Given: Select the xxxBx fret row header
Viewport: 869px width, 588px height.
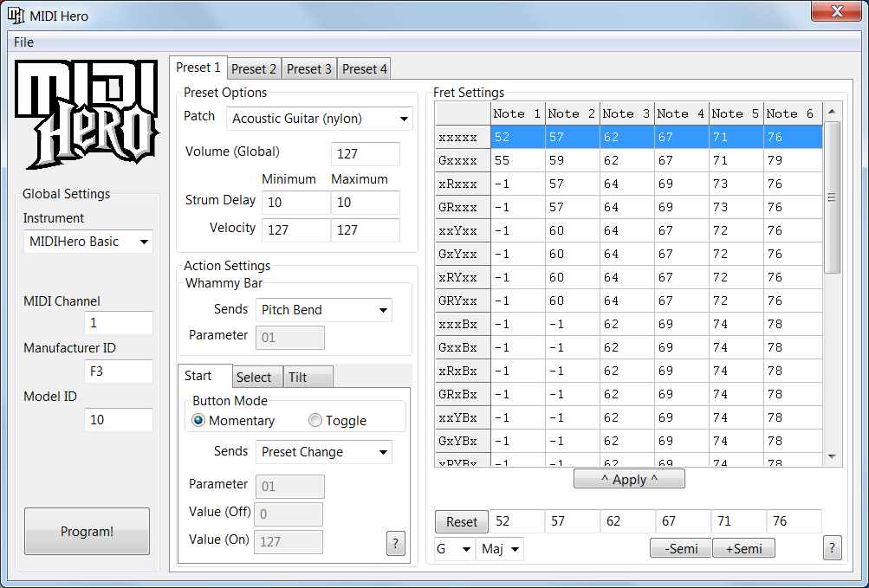Looking at the screenshot, I should (462, 324).
